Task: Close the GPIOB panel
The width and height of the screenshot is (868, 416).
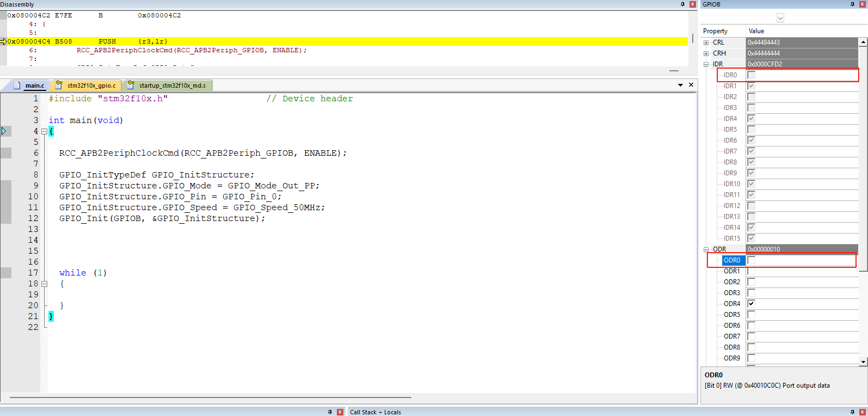Action: 862,4
